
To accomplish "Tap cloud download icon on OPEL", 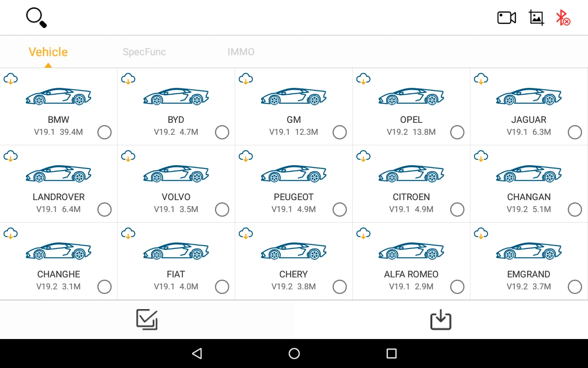I will coord(363,79).
